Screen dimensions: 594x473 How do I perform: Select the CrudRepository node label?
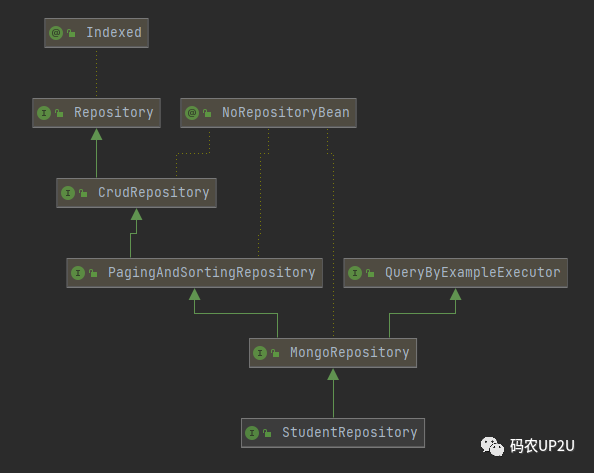tap(153, 192)
